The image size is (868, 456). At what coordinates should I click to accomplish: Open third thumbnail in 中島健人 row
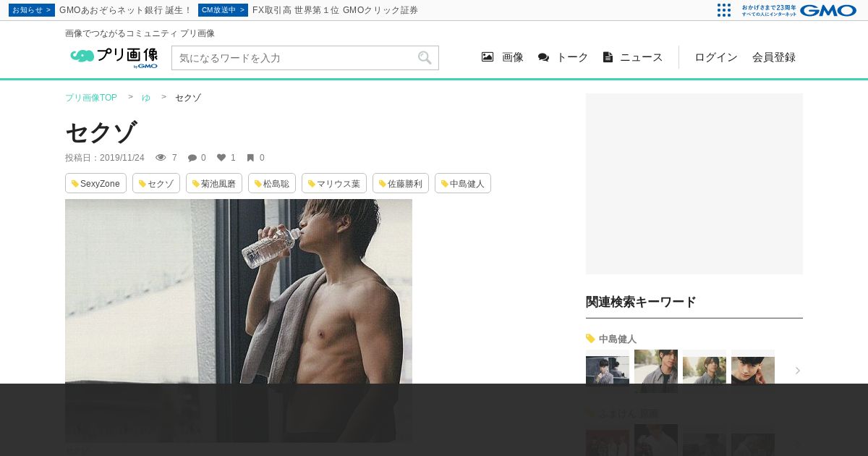(705, 371)
